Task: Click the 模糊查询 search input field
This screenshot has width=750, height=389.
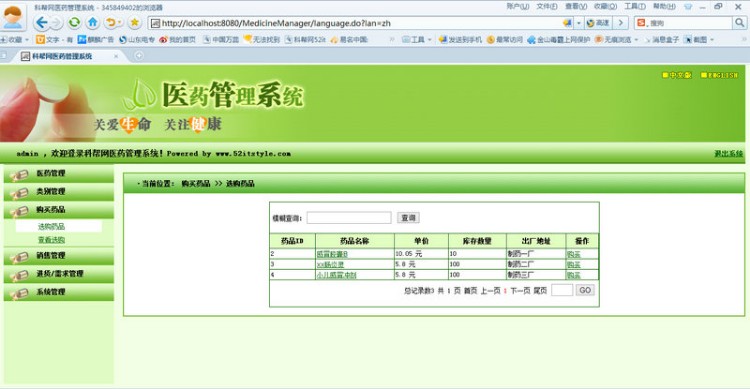Action: coord(349,218)
